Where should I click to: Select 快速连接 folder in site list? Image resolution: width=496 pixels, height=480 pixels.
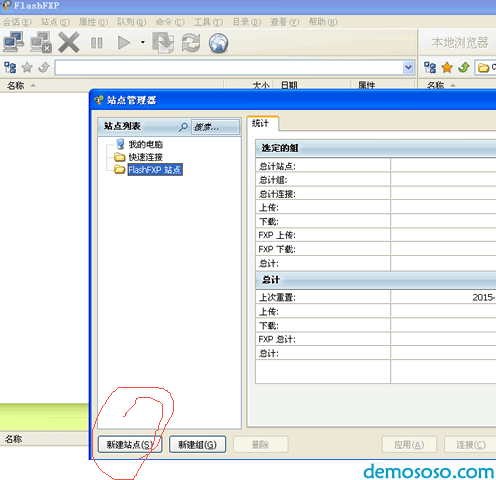click(146, 157)
